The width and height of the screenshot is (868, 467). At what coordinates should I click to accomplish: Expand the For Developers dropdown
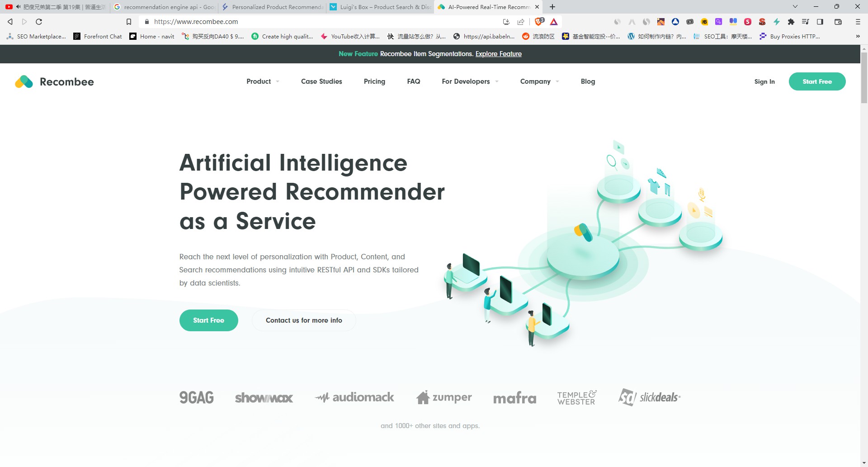(470, 81)
